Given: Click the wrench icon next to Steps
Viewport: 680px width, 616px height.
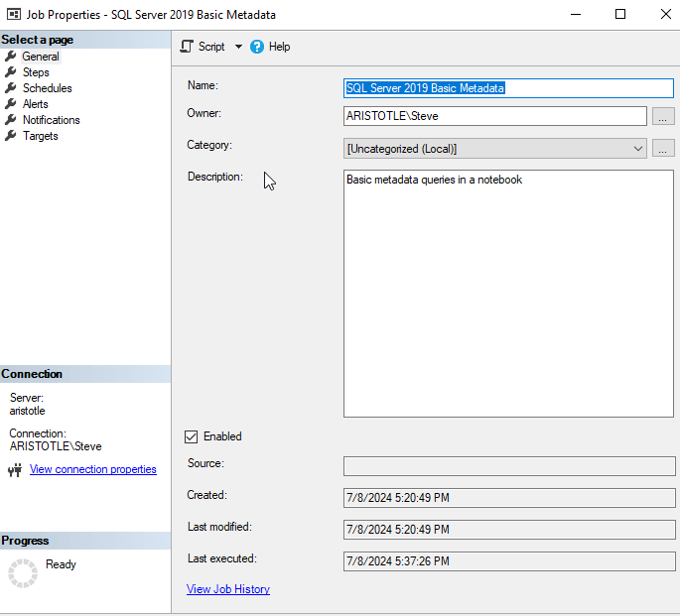Looking at the screenshot, I should click(11, 71).
